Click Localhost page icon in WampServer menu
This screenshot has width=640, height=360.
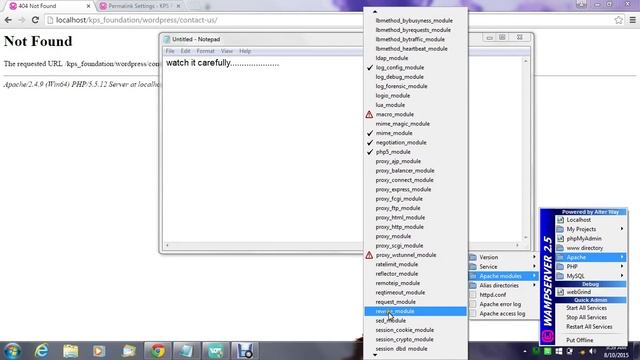pyautogui.click(x=560, y=220)
